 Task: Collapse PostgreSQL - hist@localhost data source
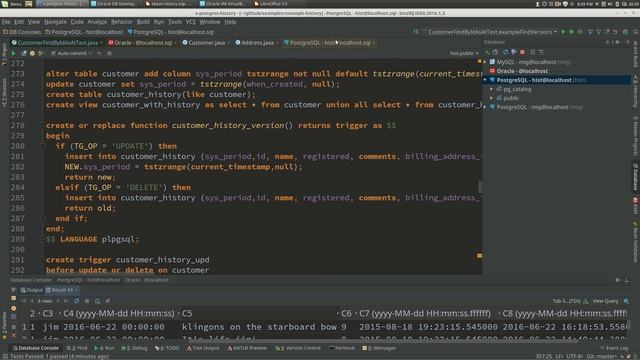tap(485, 80)
